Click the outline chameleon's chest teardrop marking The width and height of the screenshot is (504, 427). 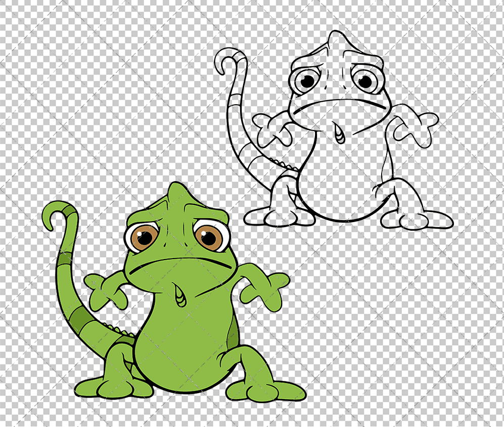click(340, 133)
